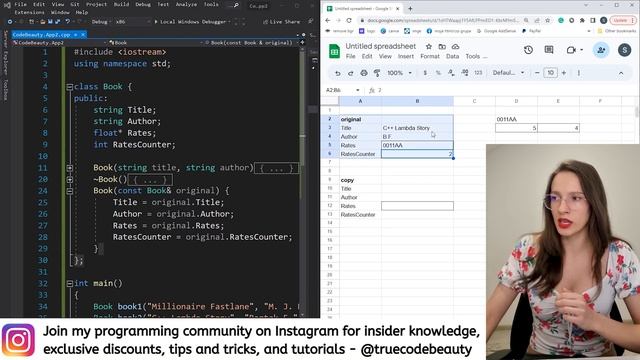This screenshot has height=360, width=640.
Task: Select cell containing C++ Lambda Story
Action: 417,128
